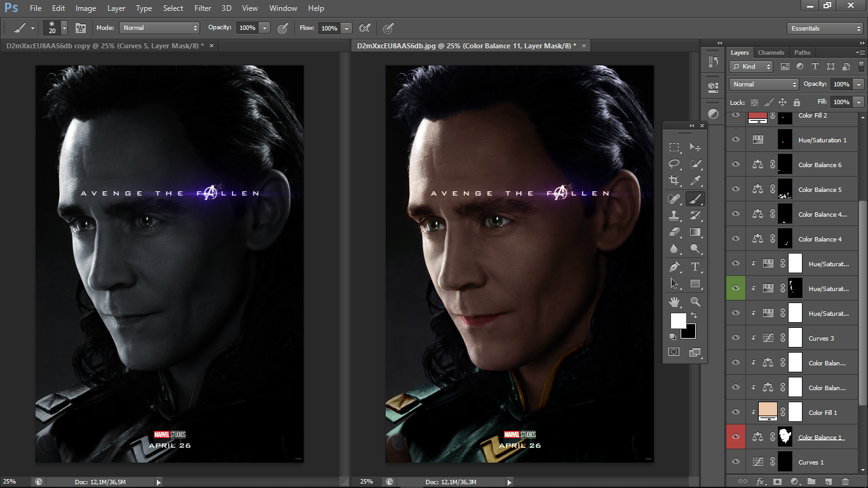The image size is (868, 488).
Task: Select the Hand tool
Action: (674, 302)
